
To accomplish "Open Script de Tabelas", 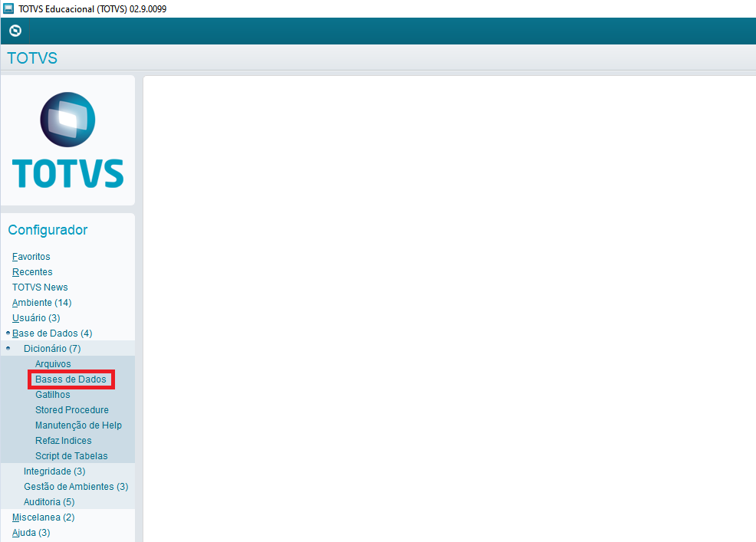I will pos(71,456).
